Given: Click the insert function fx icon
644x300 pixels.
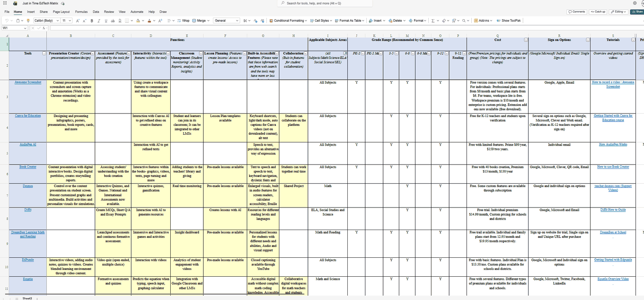Looking at the screenshot, I should point(44,28).
